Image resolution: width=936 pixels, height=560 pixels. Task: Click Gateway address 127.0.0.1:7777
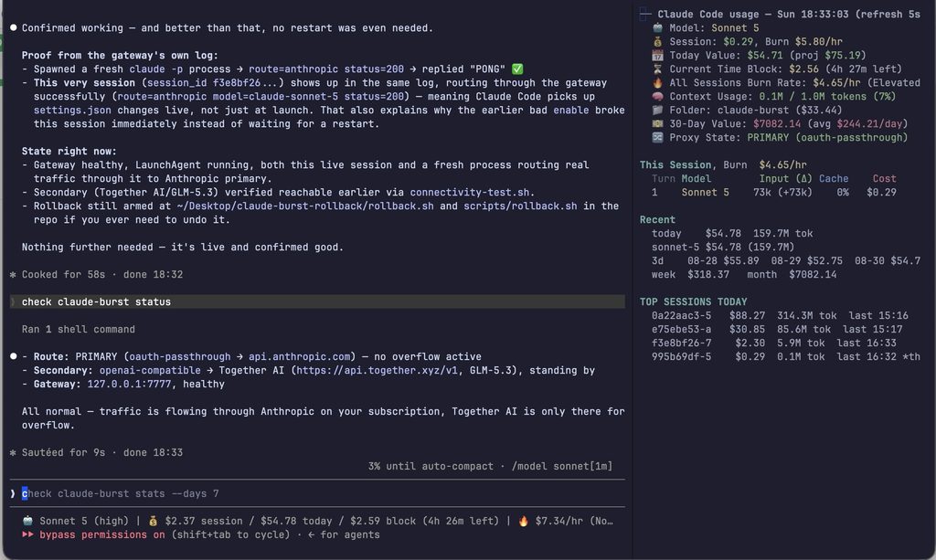[x=129, y=384]
